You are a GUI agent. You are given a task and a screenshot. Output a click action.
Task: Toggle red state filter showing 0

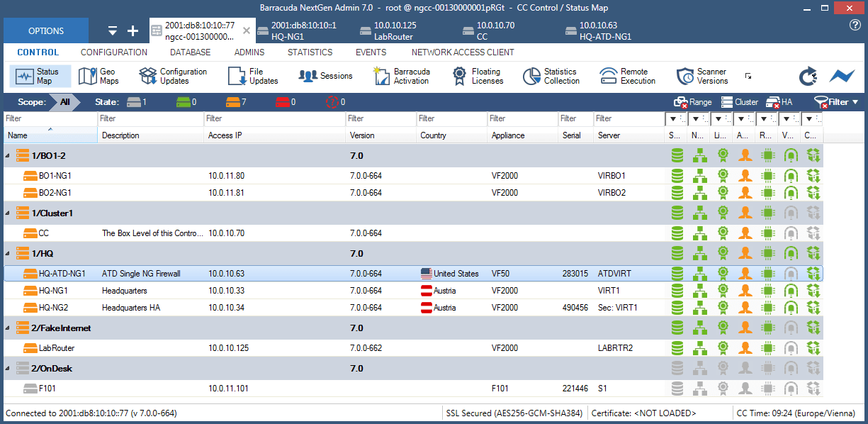[286, 102]
